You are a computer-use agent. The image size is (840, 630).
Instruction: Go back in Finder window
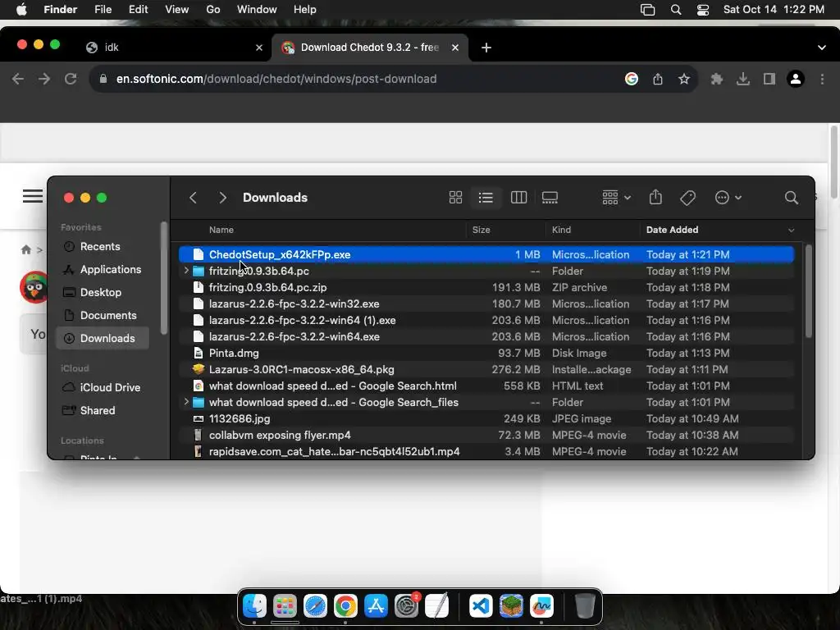tap(194, 198)
